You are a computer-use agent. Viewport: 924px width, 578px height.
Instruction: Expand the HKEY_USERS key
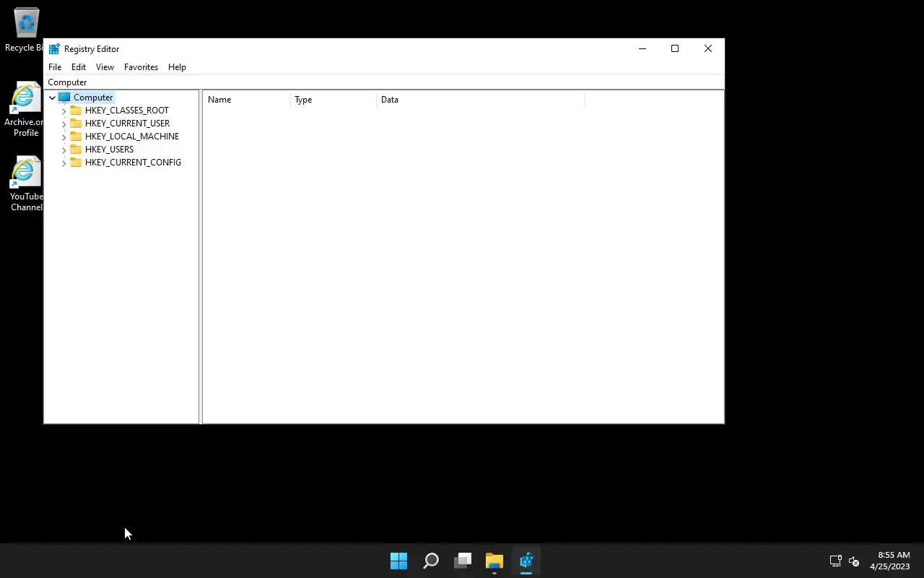coord(64,150)
